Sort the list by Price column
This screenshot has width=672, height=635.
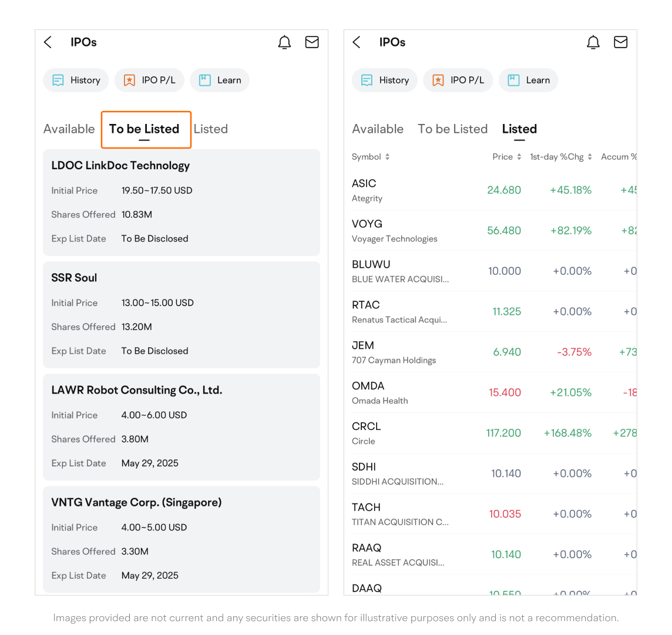pos(507,157)
